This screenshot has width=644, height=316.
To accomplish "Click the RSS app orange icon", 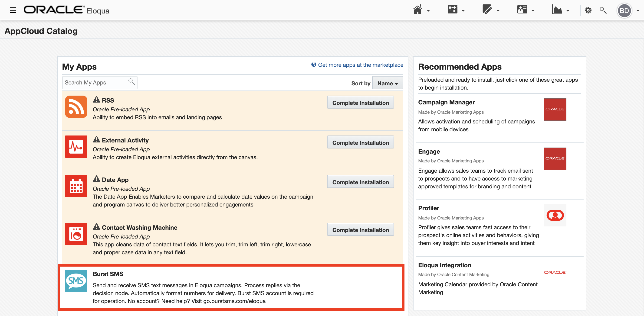I will click(76, 106).
